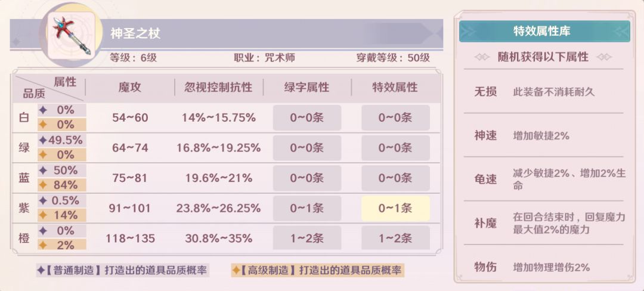Select the highlighted 0~1条 特效属性 cell in 紫 row

tap(395, 208)
